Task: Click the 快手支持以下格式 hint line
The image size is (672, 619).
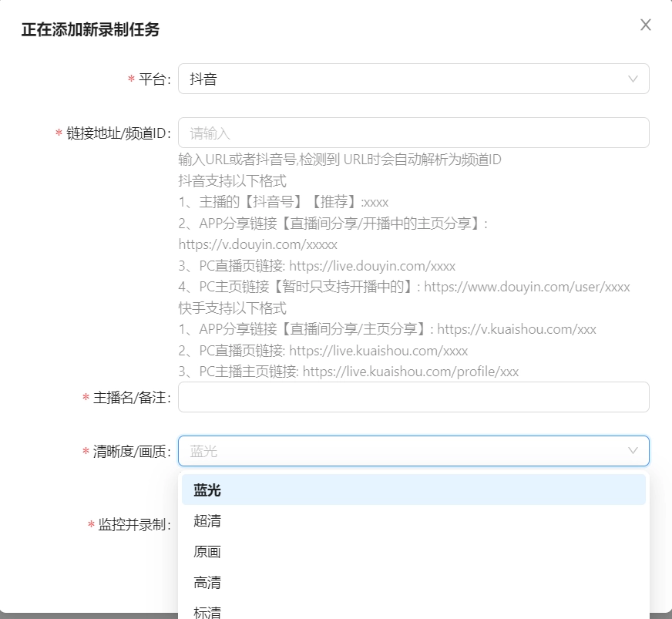Action: 232,308
